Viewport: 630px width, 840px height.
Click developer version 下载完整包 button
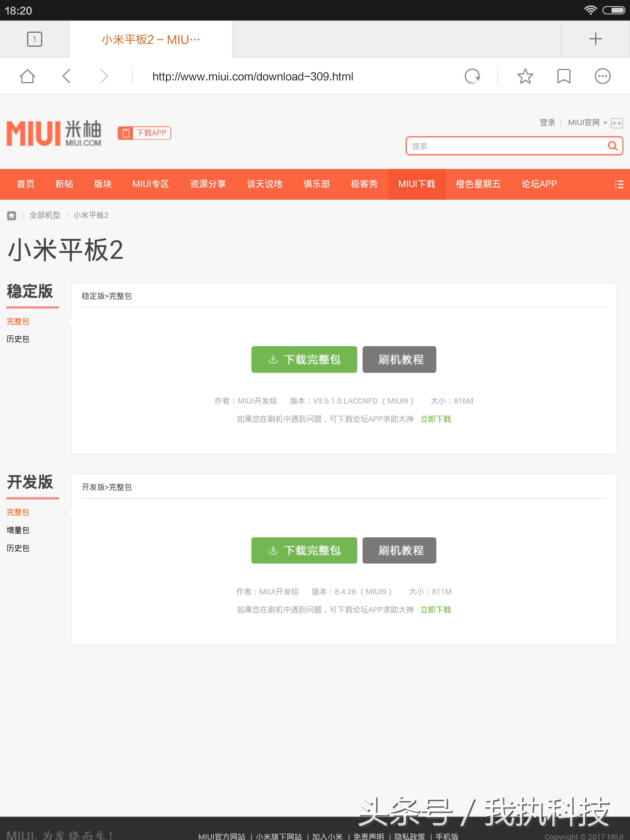304,550
